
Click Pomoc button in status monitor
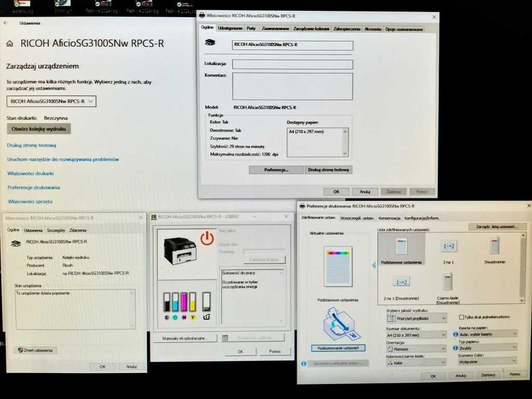(275, 351)
